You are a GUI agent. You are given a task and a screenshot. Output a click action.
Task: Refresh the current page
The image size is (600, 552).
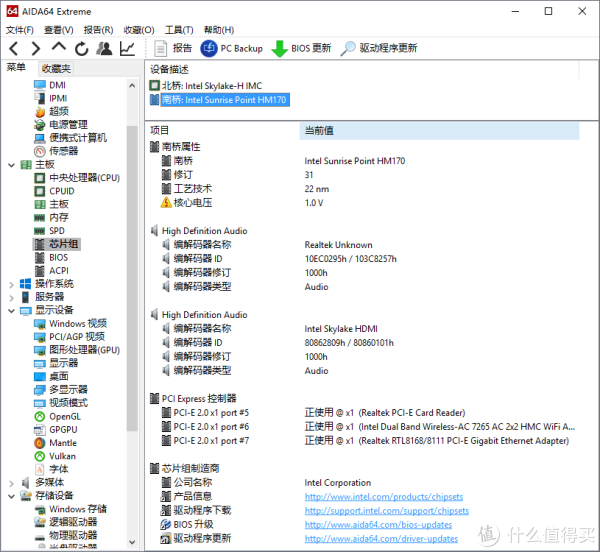tap(82, 49)
